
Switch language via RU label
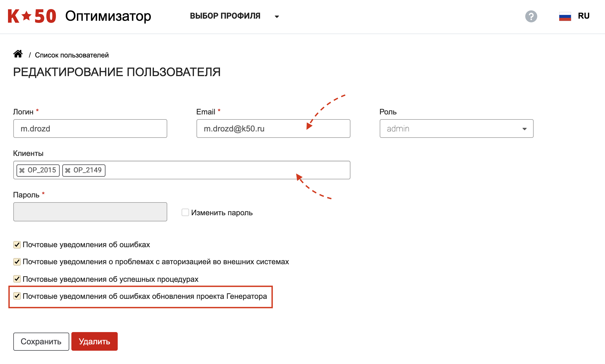584,16
